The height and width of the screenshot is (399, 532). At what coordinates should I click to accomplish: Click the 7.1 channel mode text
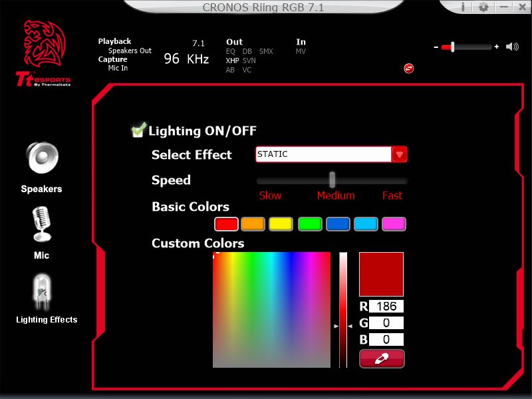198,43
